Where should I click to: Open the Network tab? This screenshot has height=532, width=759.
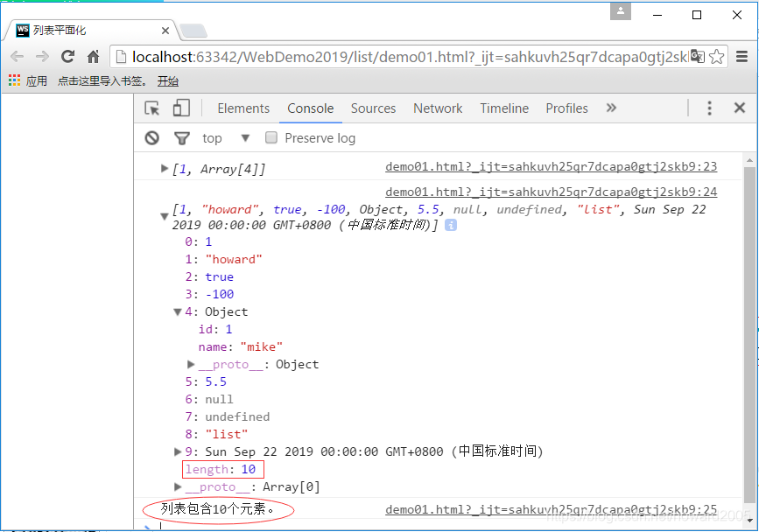pos(438,108)
